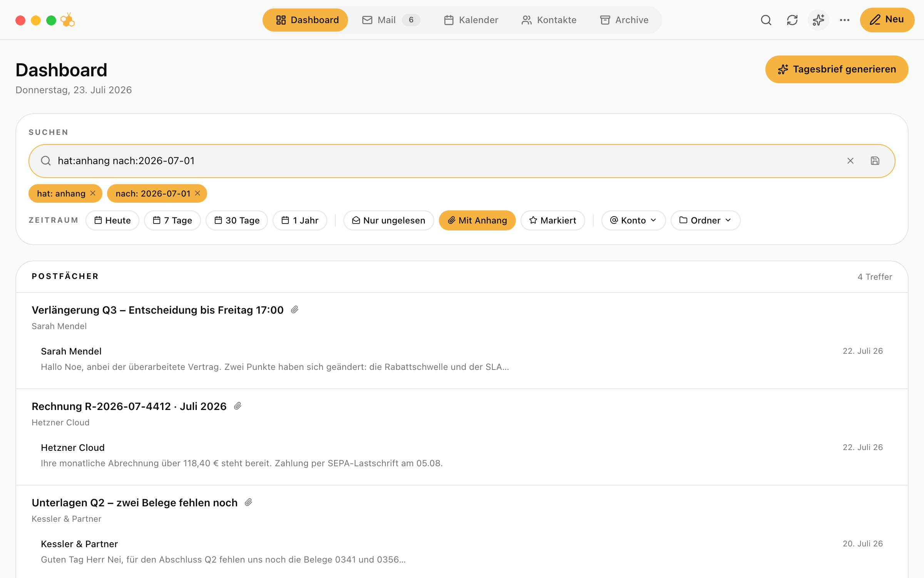Save this search with the disk icon
The image size is (924, 578).
(x=875, y=161)
